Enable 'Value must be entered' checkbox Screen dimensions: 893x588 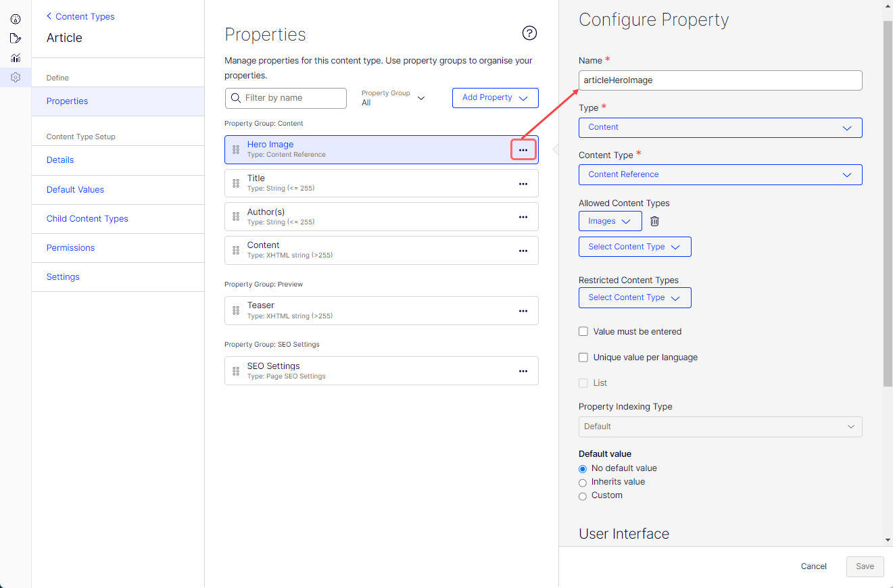pyautogui.click(x=583, y=332)
